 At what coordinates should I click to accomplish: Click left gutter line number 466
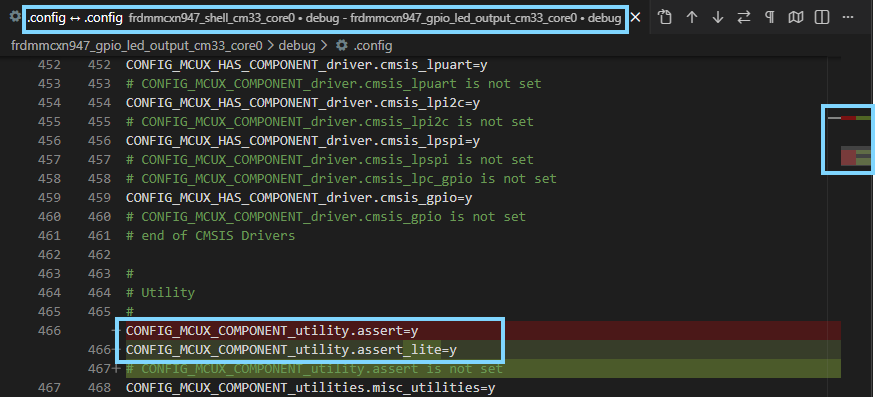[x=49, y=331]
